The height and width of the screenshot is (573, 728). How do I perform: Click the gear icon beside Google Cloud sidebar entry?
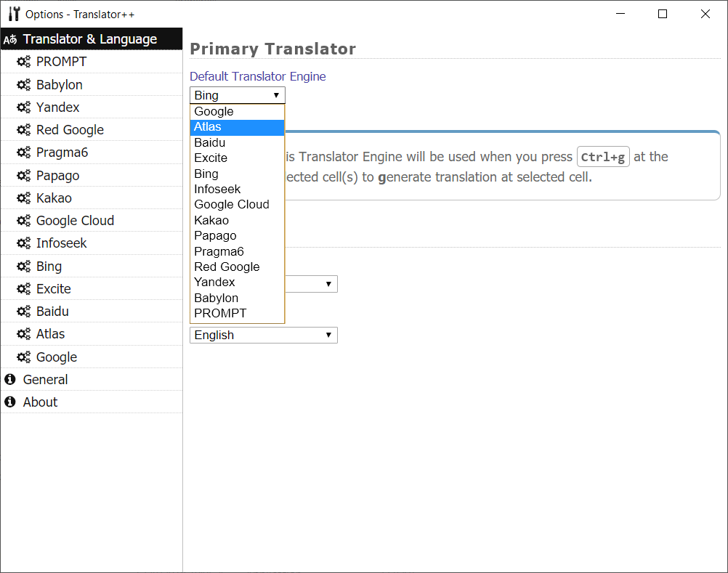(24, 220)
